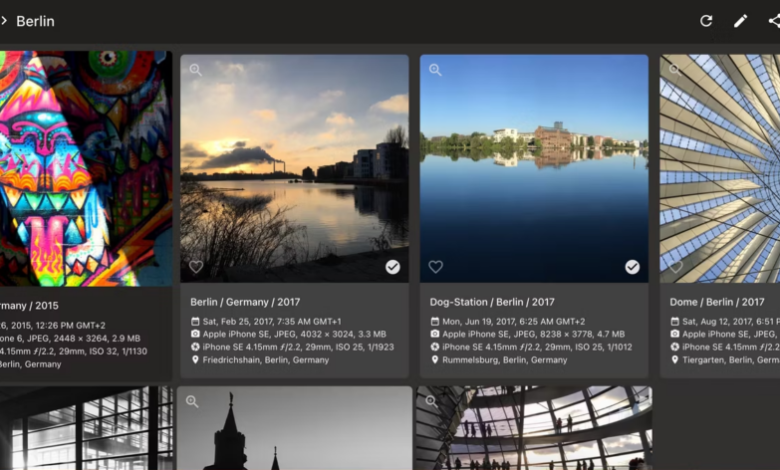
Task: Click the graffiti card info 2448 × 3264, 2.9 MB
Action: click(70, 338)
